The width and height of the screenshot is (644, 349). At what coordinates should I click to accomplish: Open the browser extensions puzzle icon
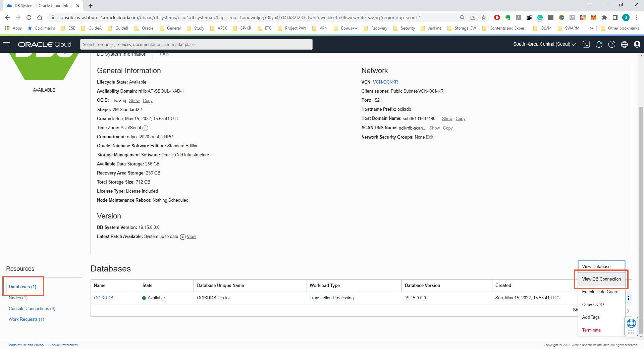604,17
